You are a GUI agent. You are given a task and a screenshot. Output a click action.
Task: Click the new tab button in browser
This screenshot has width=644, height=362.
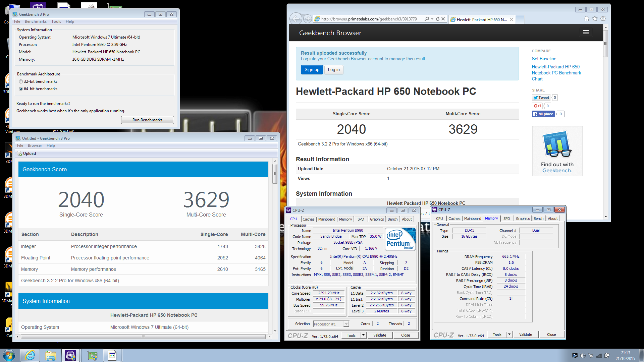click(x=520, y=19)
